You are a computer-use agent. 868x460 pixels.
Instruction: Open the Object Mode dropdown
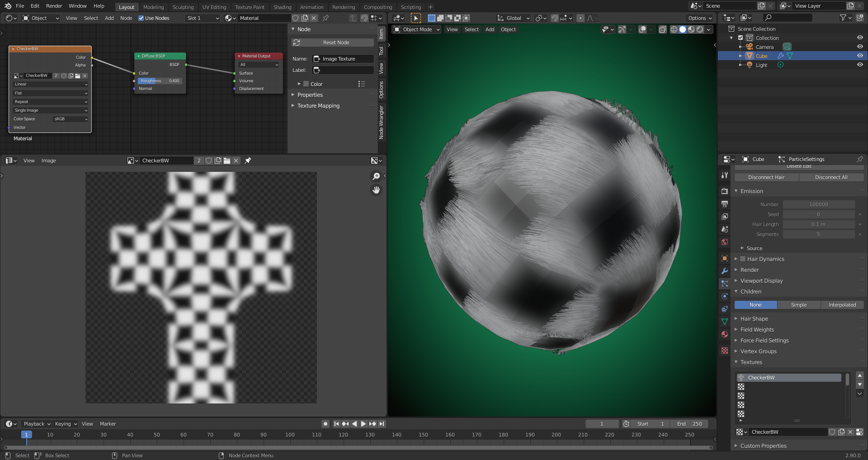pyautogui.click(x=417, y=29)
